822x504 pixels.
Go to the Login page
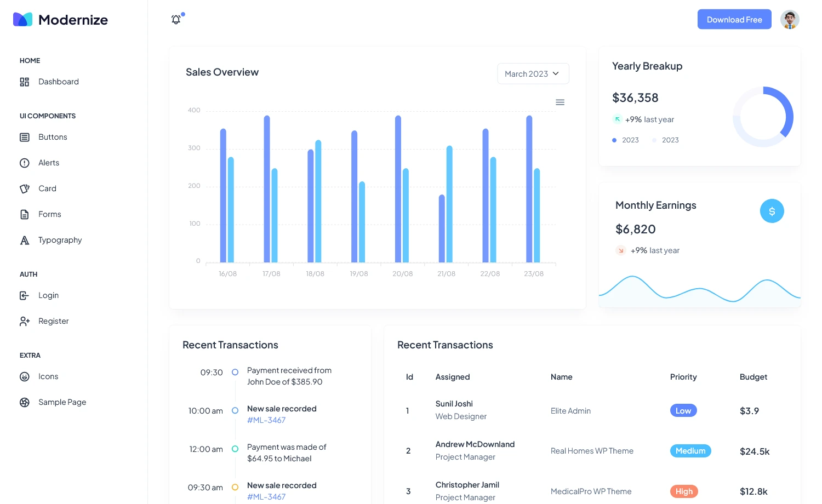pos(48,295)
